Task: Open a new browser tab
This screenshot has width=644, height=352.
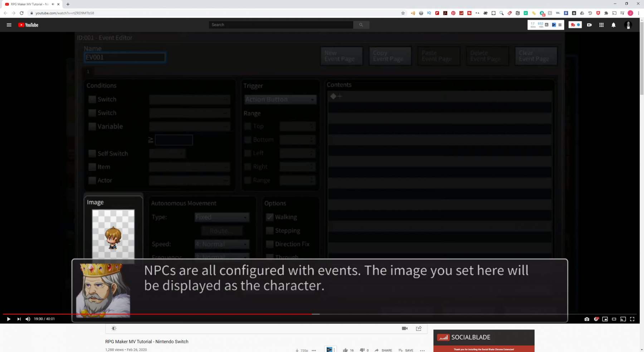Action: [68, 4]
